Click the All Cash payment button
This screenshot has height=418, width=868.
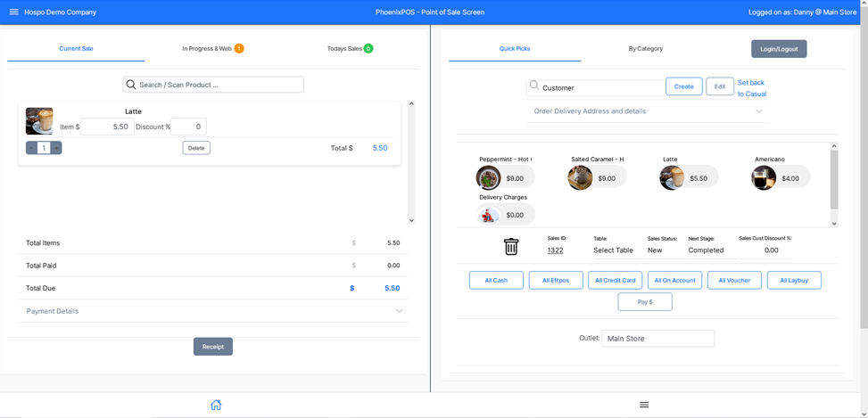tap(496, 280)
